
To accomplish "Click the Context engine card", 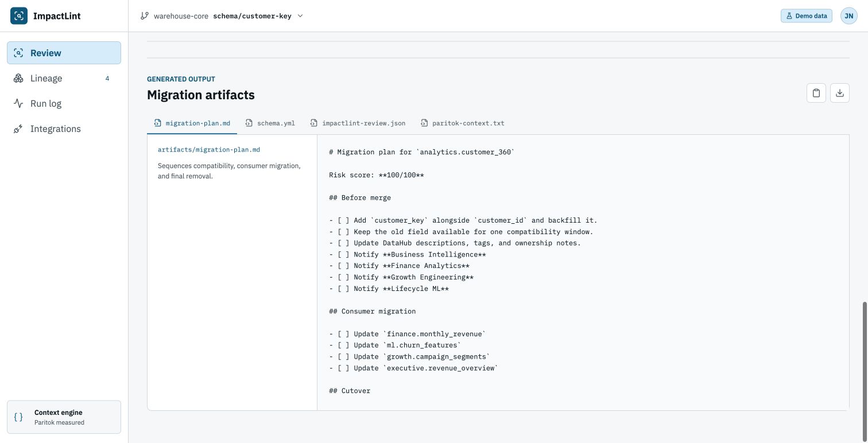I will [64, 417].
